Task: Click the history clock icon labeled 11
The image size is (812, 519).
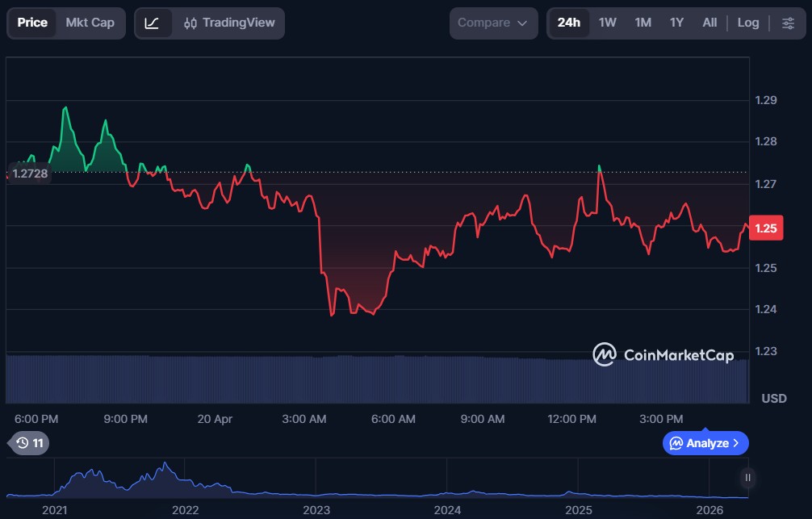Action: 28,442
